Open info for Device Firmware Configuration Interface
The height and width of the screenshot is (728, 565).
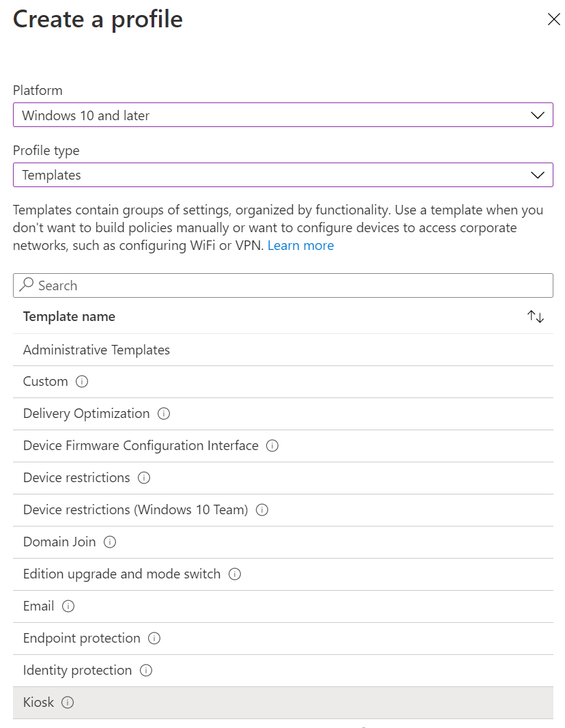pyautogui.click(x=272, y=446)
